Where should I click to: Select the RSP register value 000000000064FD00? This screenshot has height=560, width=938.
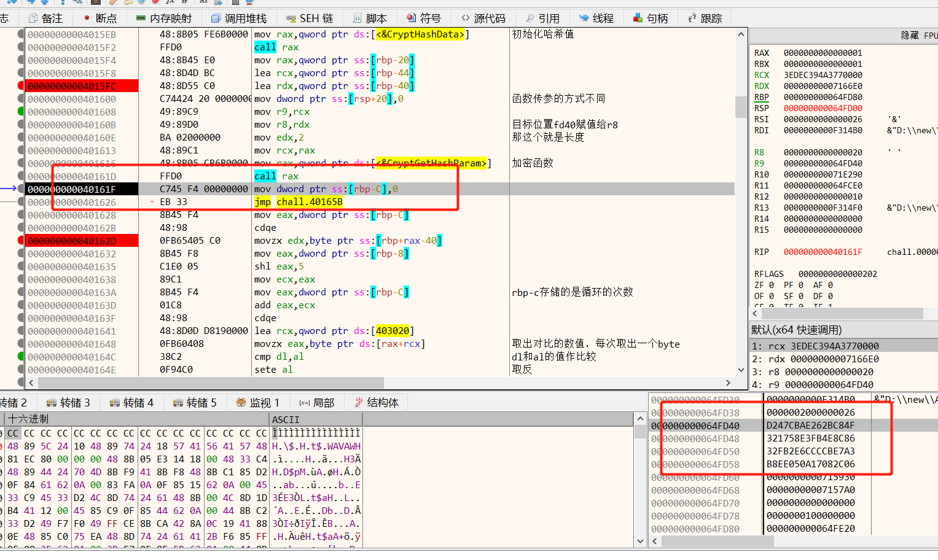tap(823, 108)
